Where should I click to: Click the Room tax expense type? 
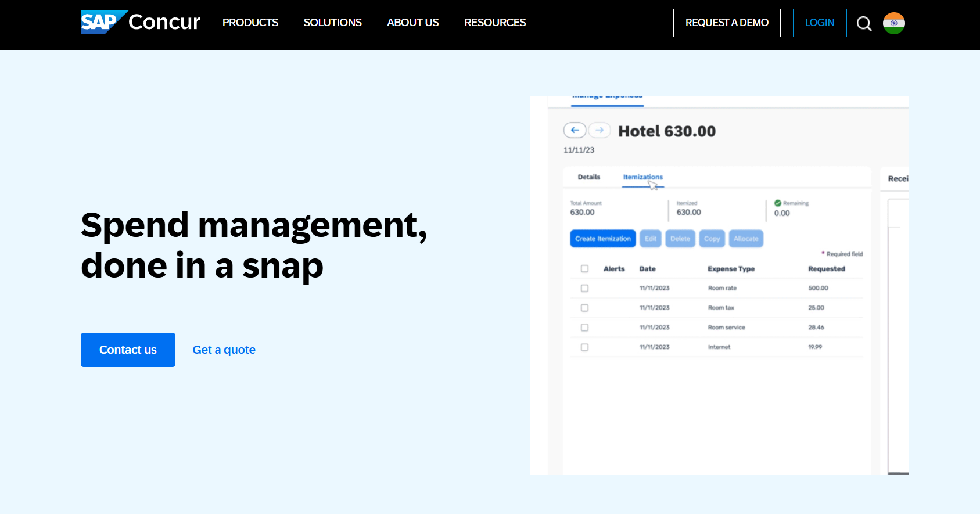(721, 308)
